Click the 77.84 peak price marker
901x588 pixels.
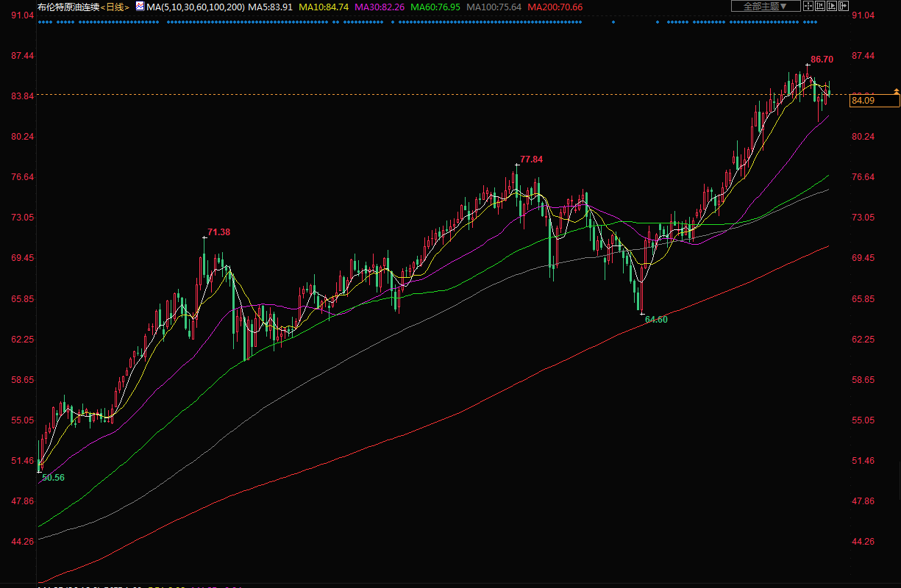[x=531, y=159]
